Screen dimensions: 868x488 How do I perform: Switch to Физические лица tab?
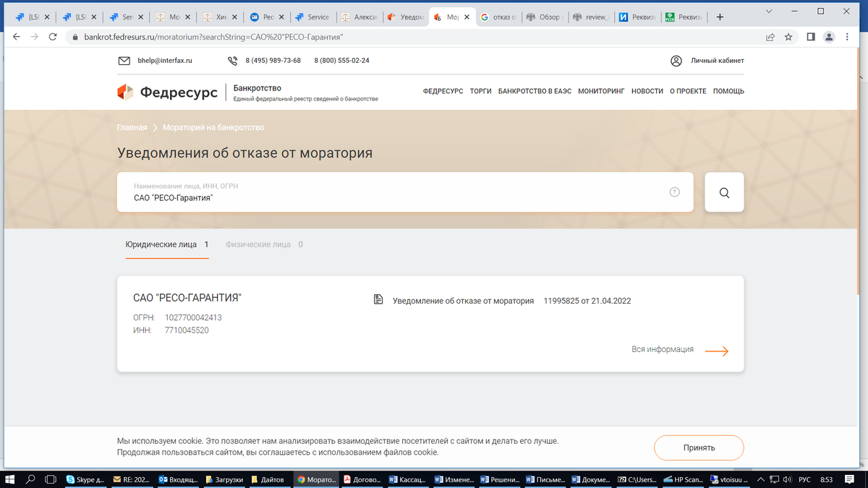click(x=264, y=244)
